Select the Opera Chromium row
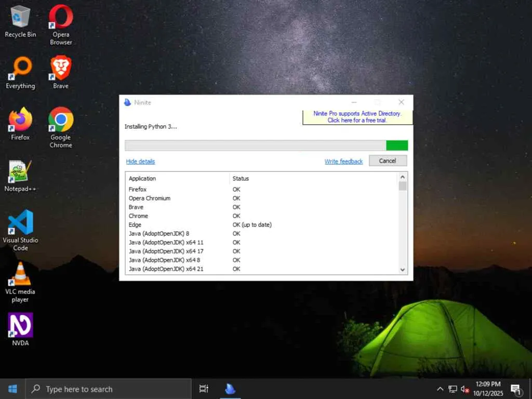532x399 pixels. tap(262, 198)
